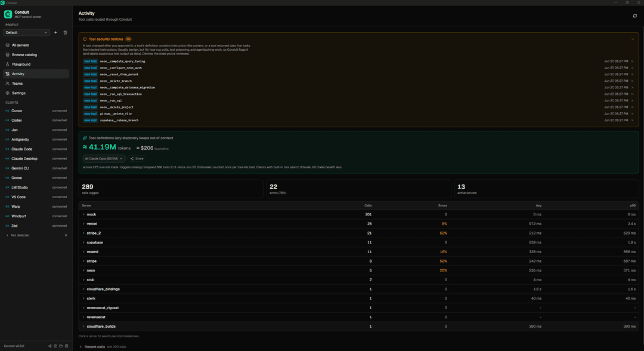Delete profile using trash icon beside Default
The image size is (644, 351).
[x=66, y=32]
